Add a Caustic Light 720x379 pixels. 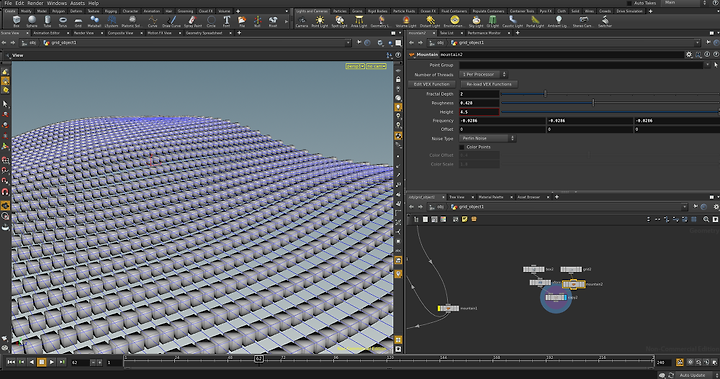pyautogui.click(x=512, y=21)
